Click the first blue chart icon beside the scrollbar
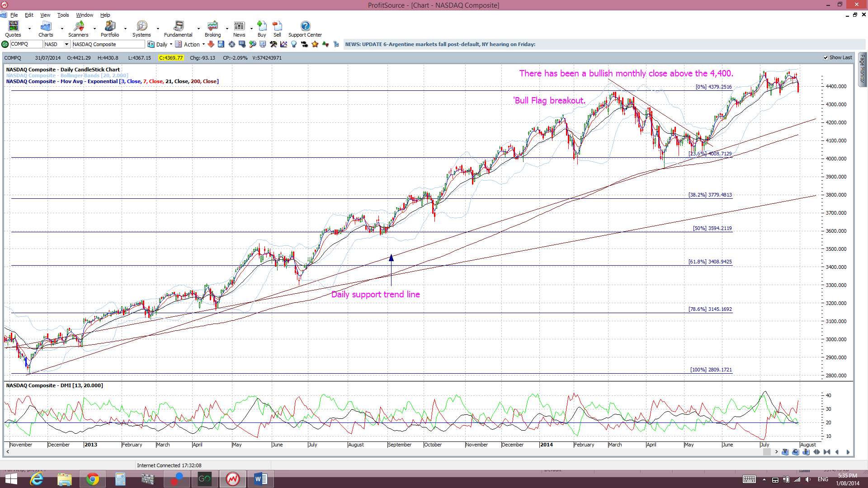868x488 pixels. [x=785, y=452]
